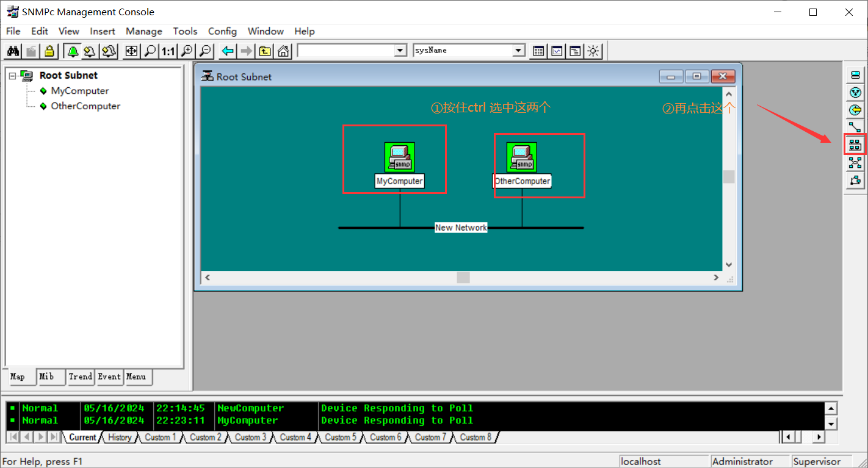Click the insert device icon in right toolbar
Viewport: 868px width, 468px height.
click(855, 75)
